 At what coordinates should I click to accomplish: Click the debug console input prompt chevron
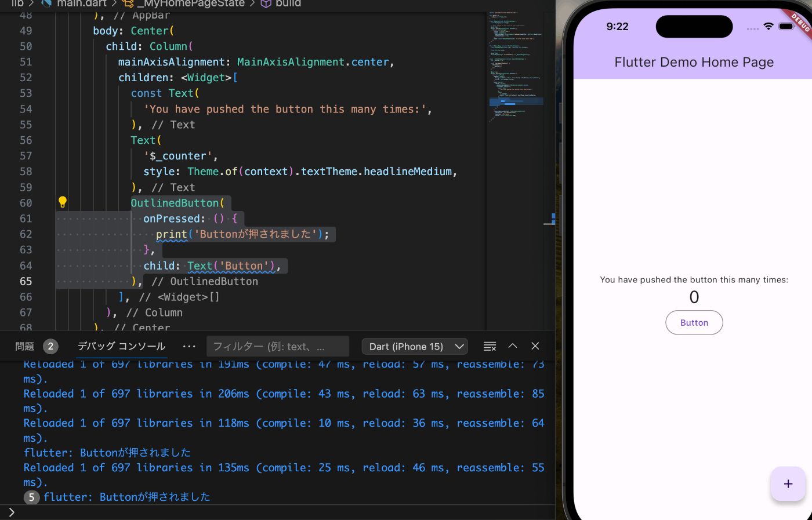click(11, 512)
